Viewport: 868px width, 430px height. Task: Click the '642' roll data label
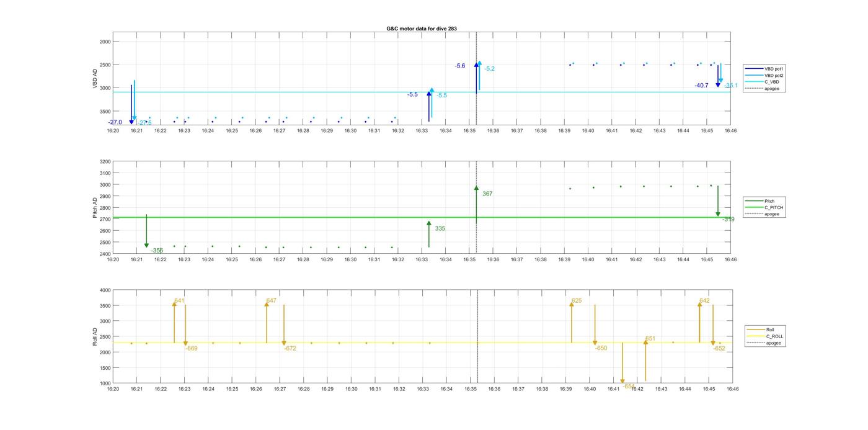coord(704,300)
